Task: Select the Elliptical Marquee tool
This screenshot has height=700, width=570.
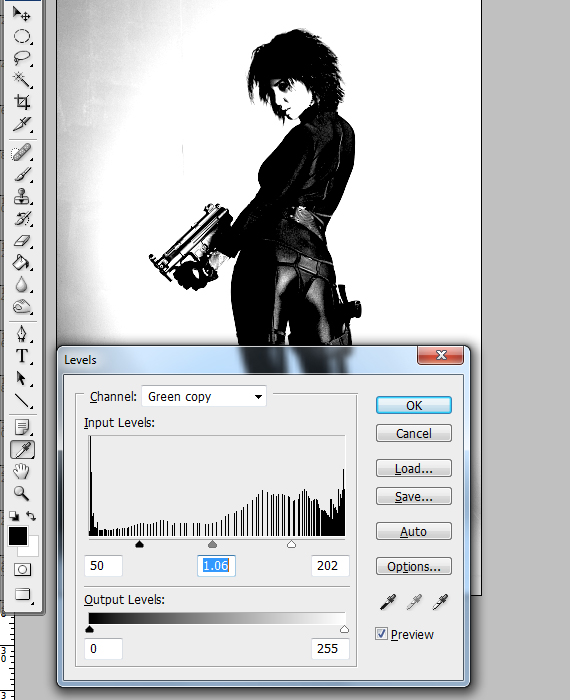Action: pyautogui.click(x=22, y=37)
